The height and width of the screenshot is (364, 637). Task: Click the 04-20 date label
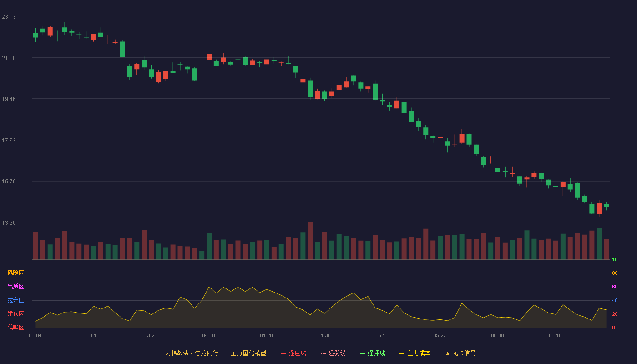point(266,335)
